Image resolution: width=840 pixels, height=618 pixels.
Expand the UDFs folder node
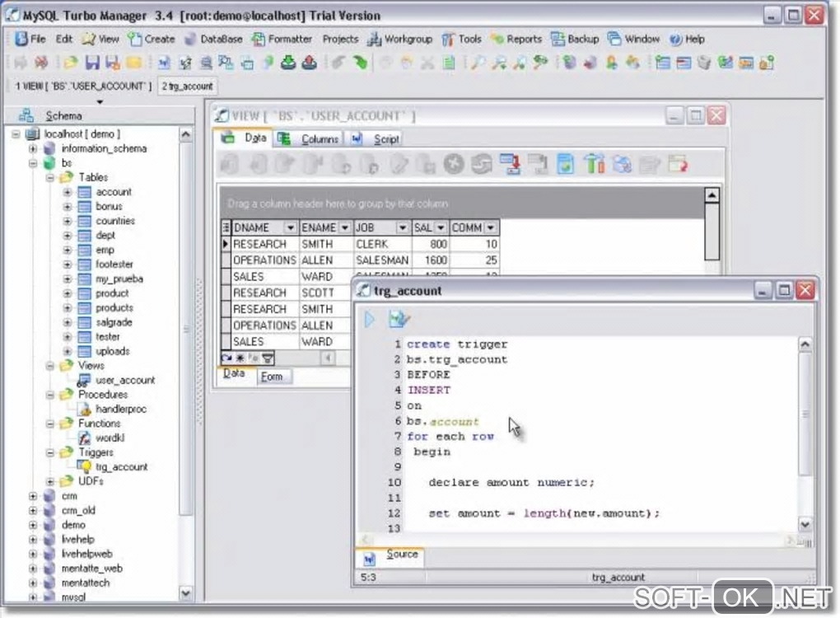tap(49, 481)
